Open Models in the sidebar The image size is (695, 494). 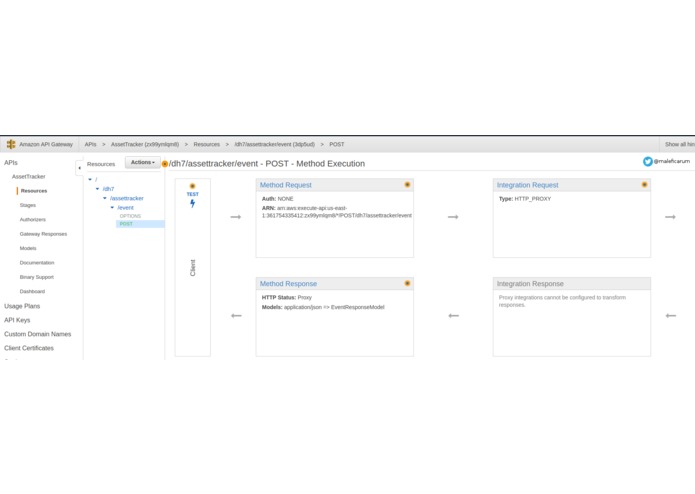[x=28, y=248]
